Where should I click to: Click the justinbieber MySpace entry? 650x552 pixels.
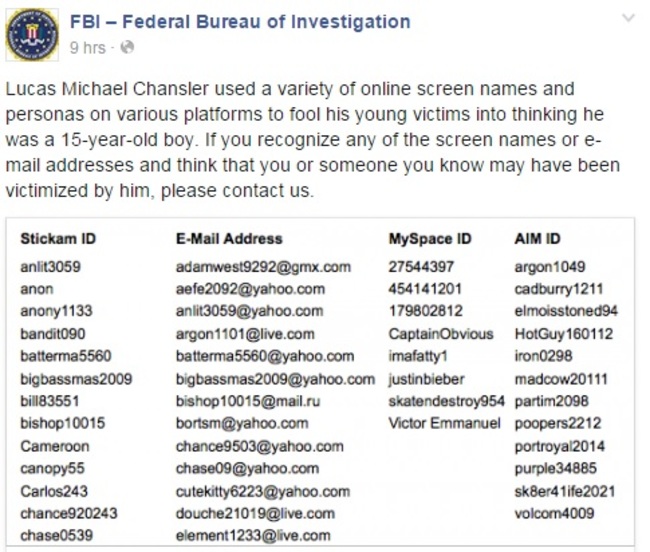tap(426, 379)
